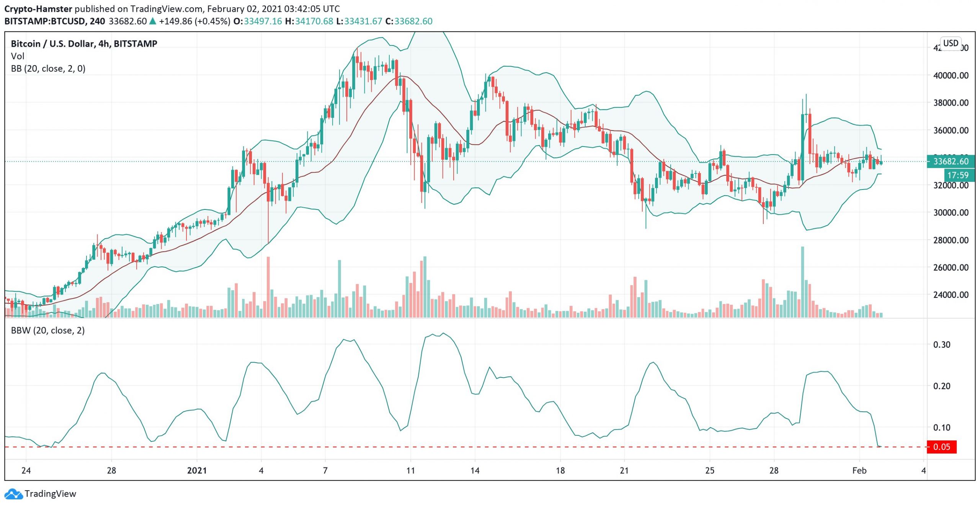Click the red 0.05 BBW level label

[x=941, y=447]
